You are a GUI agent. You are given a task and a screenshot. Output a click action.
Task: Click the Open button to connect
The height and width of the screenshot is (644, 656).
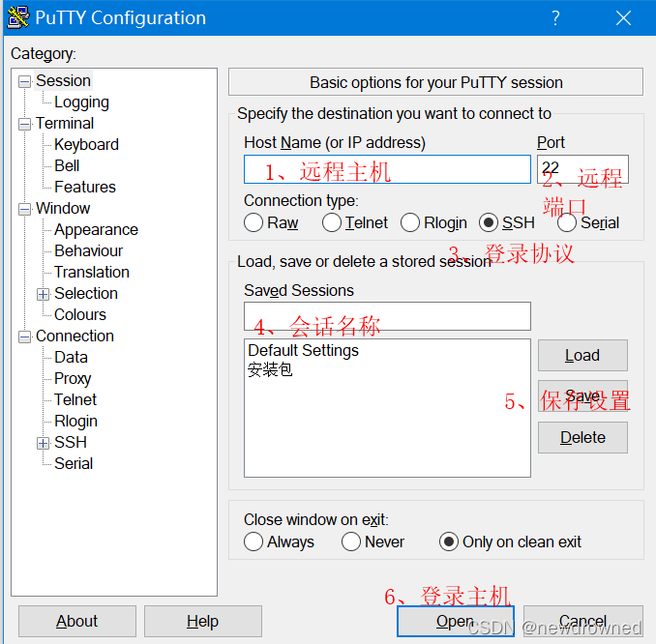coord(456,622)
